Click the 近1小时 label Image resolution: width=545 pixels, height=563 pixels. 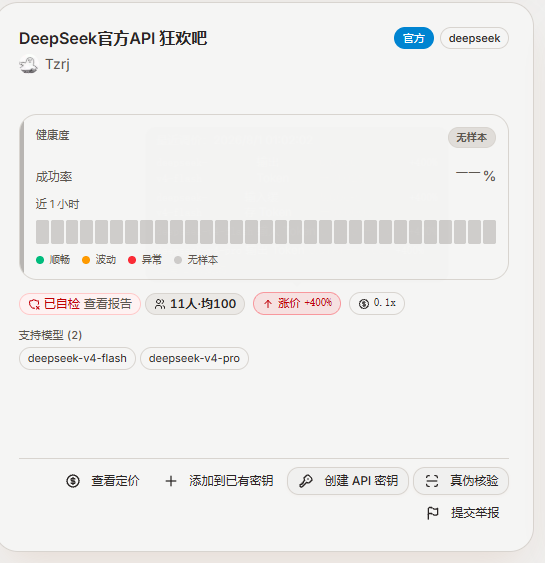click(x=57, y=204)
